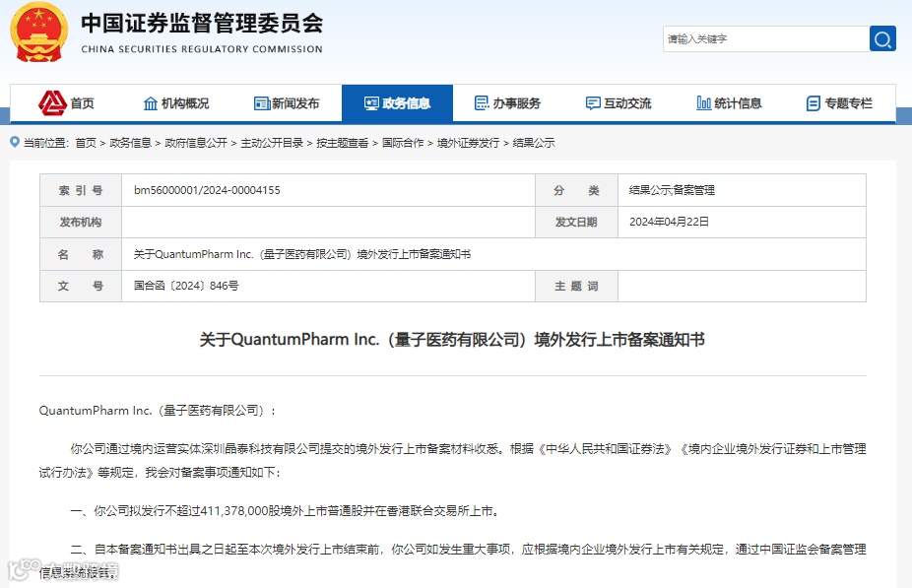
Task: Click the location pin icon before 当前位置
Action: point(15,142)
